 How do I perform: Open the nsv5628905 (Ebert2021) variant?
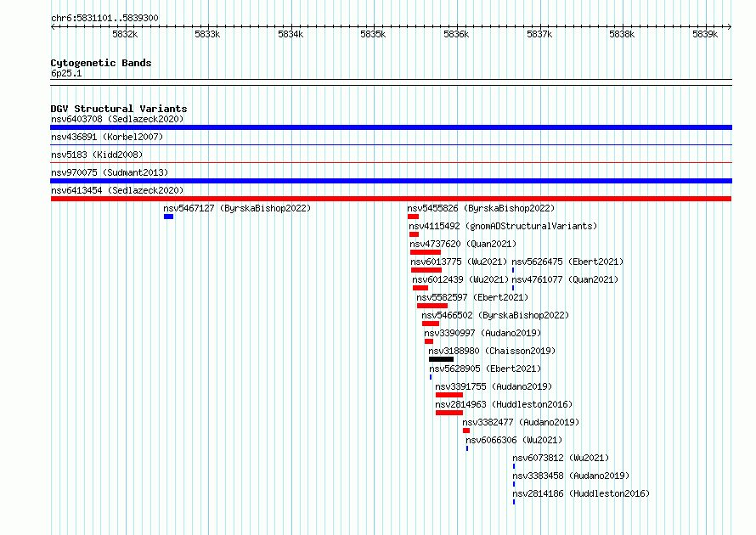(x=485, y=369)
